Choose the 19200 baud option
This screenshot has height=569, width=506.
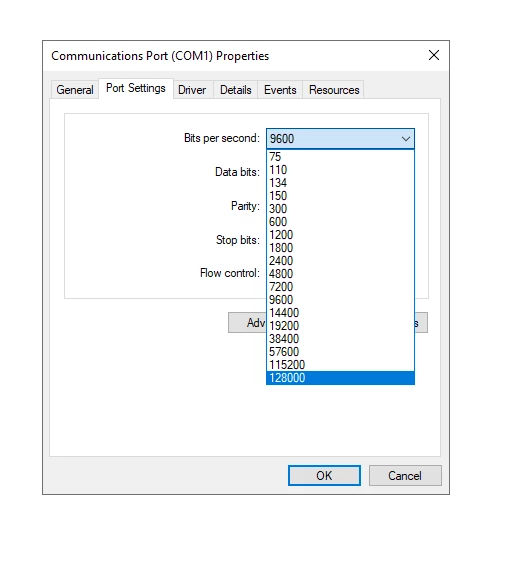[340, 326]
